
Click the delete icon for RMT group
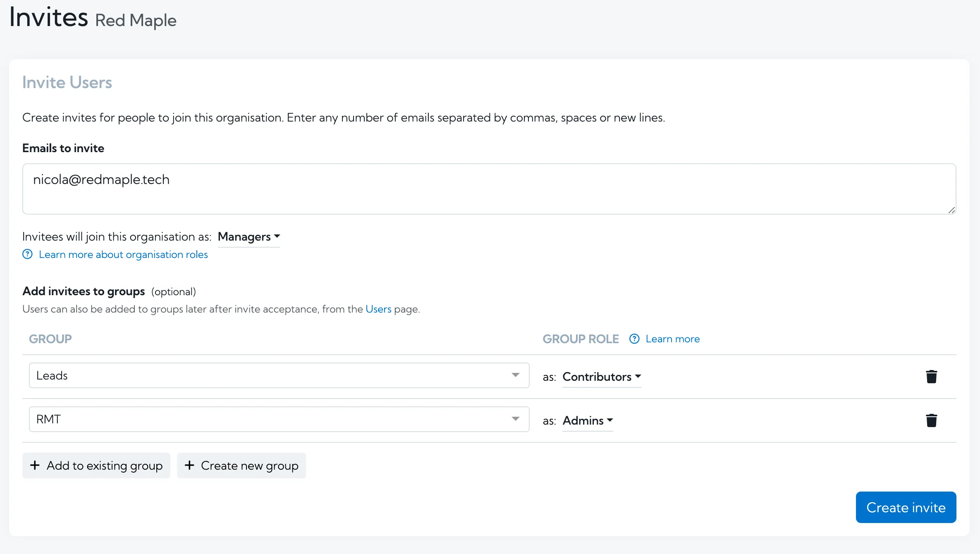pyautogui.click(x=932, y=420)
